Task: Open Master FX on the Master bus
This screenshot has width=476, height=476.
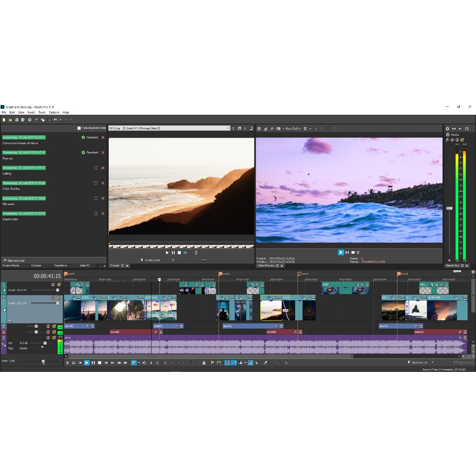Action: click(448, 140)
